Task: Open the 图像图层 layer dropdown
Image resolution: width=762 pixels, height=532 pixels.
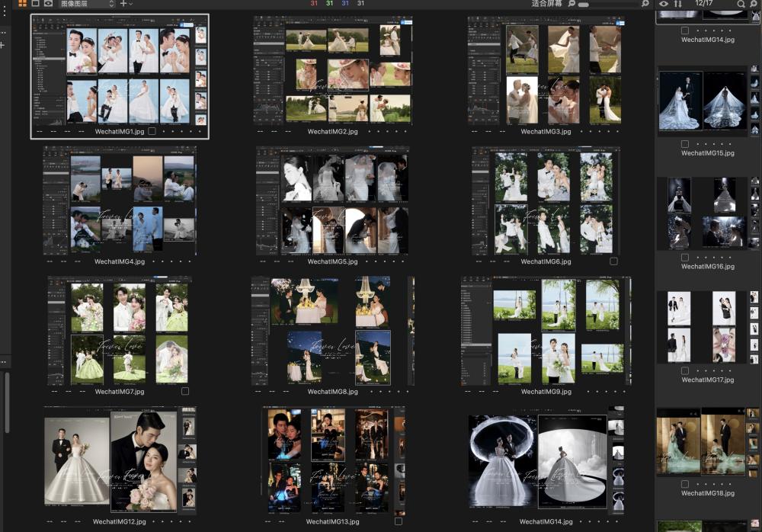Action: click(x=87, y=4)
